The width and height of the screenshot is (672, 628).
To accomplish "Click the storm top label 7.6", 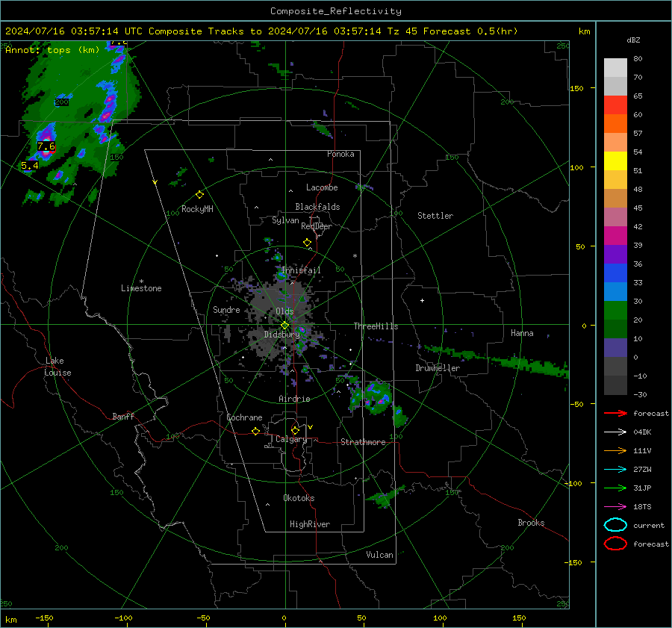I will 46,146.
